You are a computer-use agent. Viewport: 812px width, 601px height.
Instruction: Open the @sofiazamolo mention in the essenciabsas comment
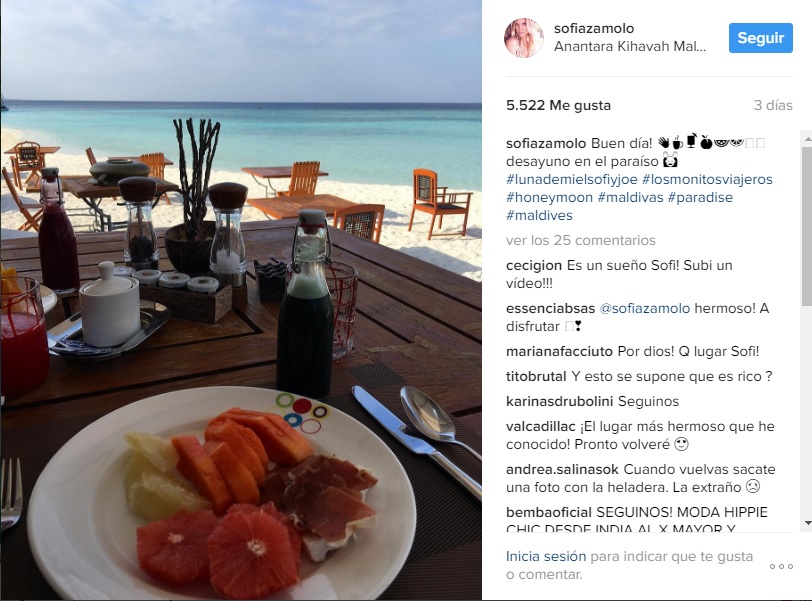[x=644, y=309]
